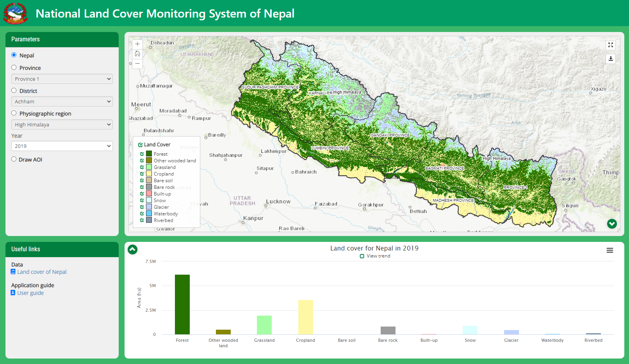Click the Cropland yellow color swatch

tap(149, 174)
